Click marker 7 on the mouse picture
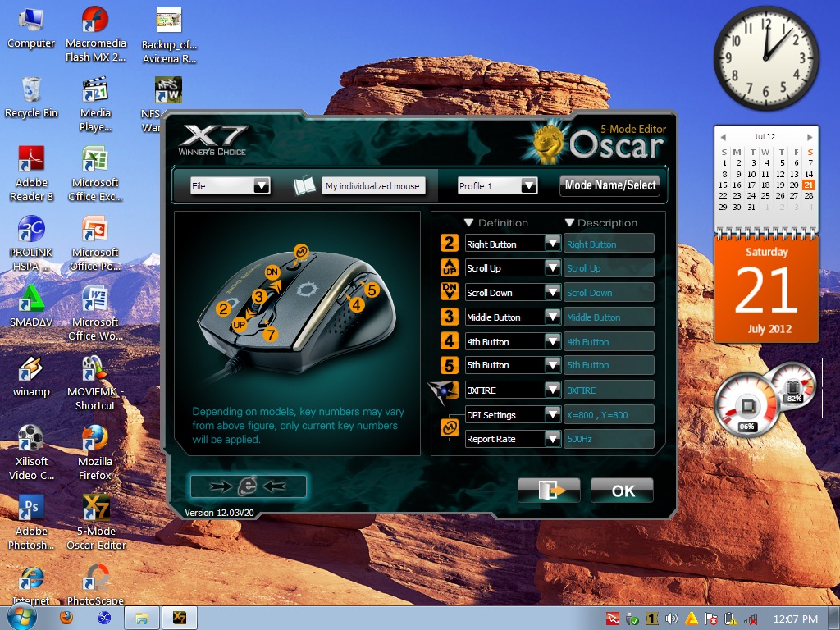Screen dimensions: 840x630 click(271, 335)
